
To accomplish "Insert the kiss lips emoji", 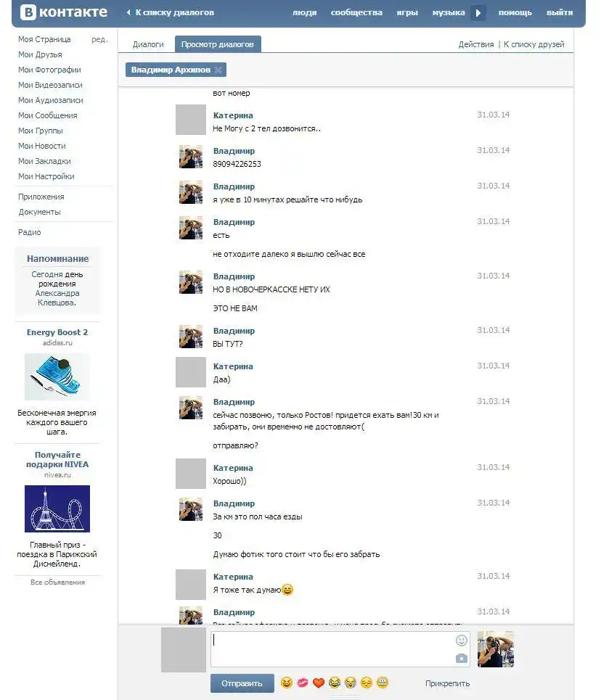I will (x=303, y=683).
